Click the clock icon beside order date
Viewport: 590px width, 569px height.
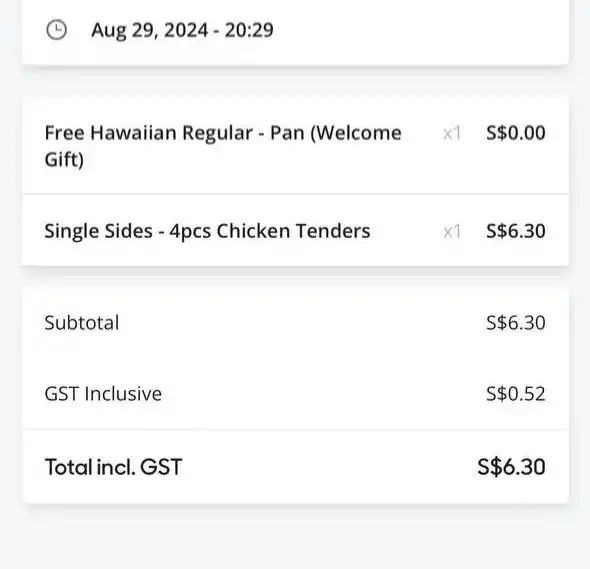tap(56, 30)
